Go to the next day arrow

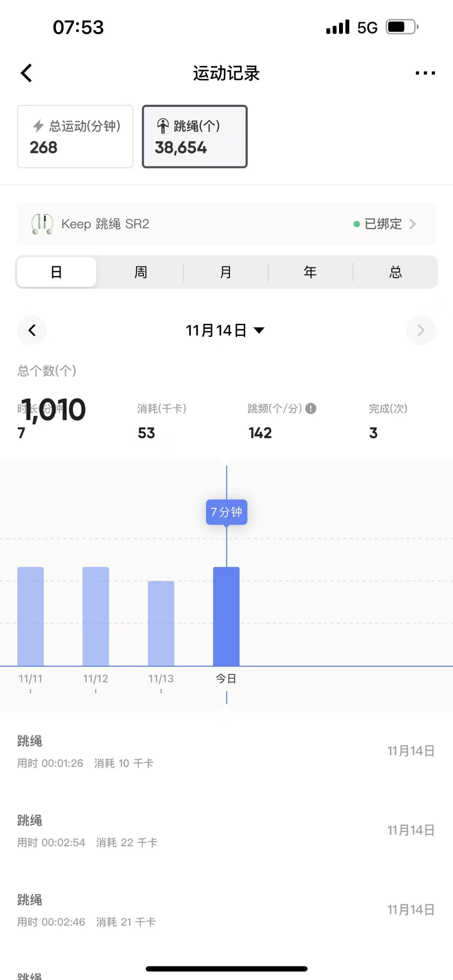[x=421, y=330]
